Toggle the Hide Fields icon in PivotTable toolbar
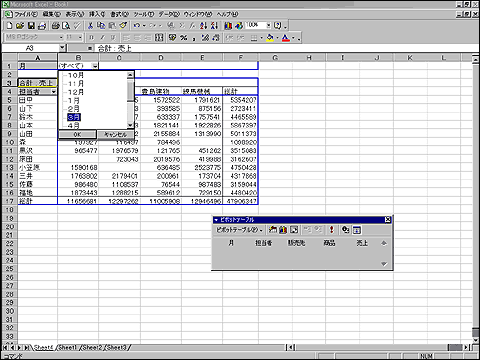This screenshot has height=360, width=480. pyautogui.click(x=356, y=230)
